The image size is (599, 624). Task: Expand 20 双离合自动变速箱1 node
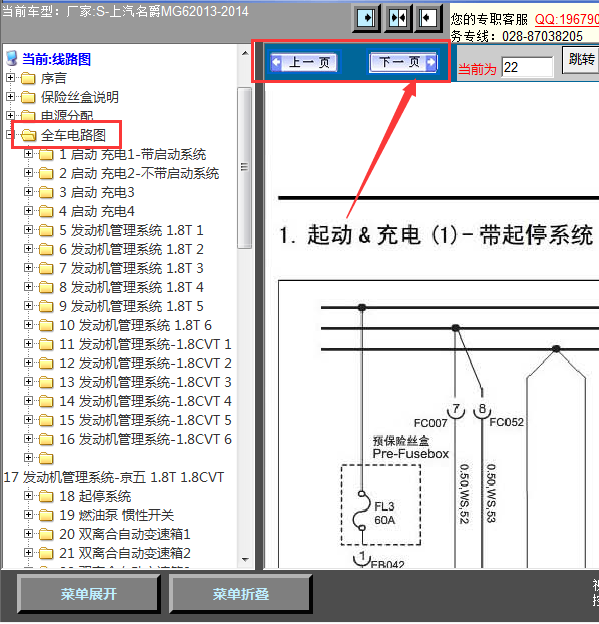coord(28,533)
